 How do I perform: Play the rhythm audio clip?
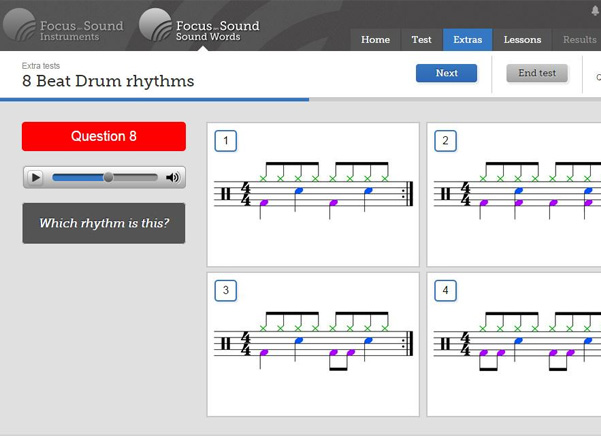pyautogui.click(x=35, y=177)
